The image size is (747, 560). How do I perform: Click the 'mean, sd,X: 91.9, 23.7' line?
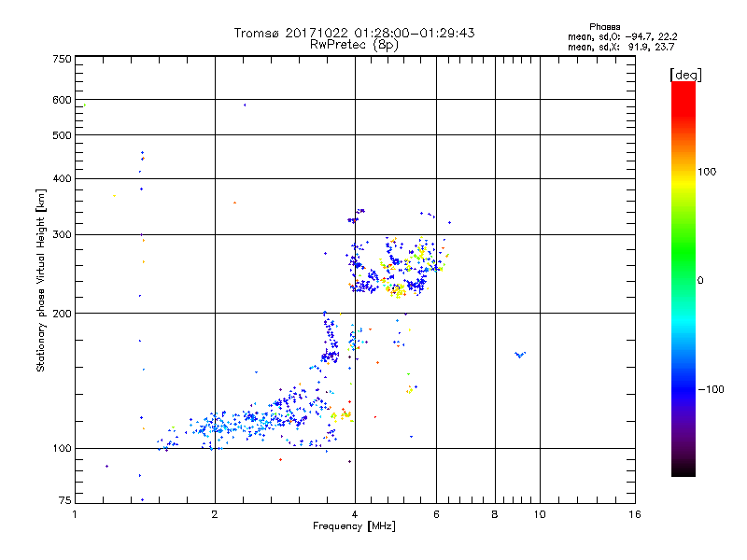pyautogui.click(x=621, y=47)
